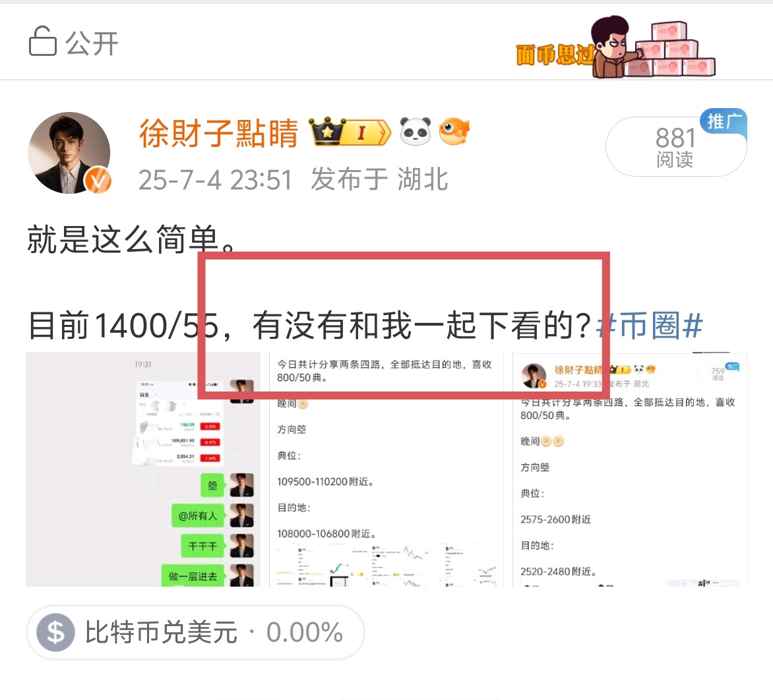Tap the 发布于 湖北 location text

[379, 179]
